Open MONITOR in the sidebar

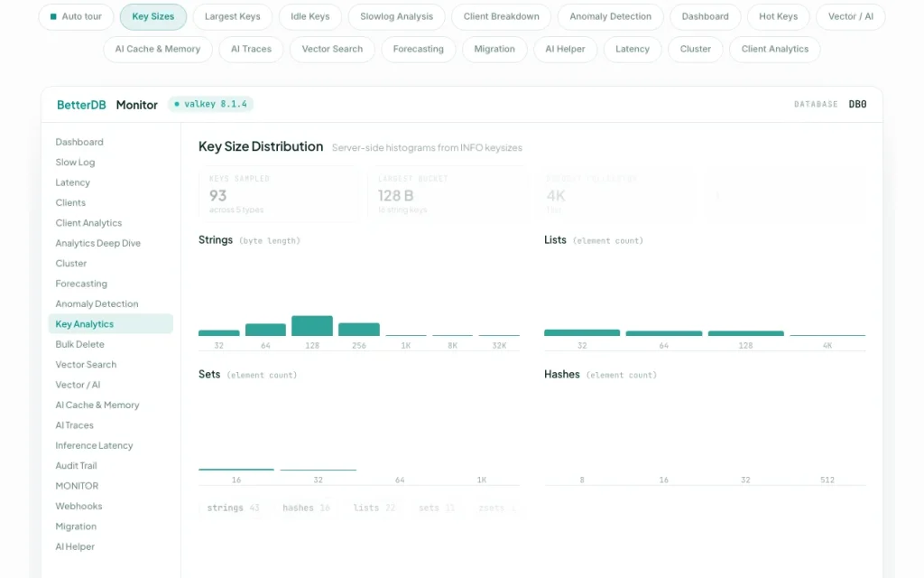(x=111, y=486)
